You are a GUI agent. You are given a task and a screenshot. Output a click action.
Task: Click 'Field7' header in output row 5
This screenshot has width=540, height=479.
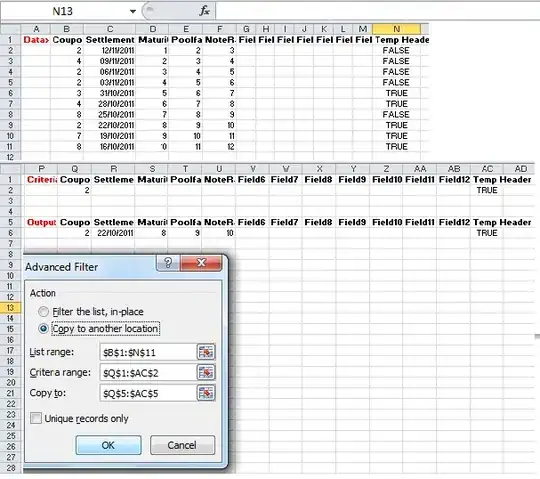[285, 222]
